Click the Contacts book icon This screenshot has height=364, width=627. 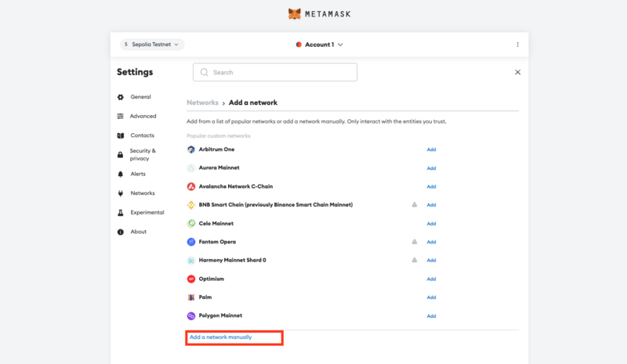click(121, 135)
